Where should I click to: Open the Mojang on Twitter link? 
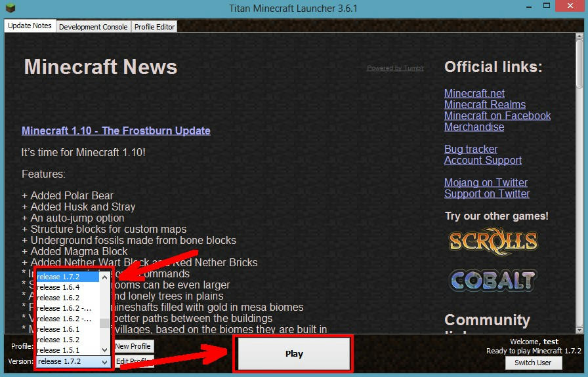(x=486, y=182)
